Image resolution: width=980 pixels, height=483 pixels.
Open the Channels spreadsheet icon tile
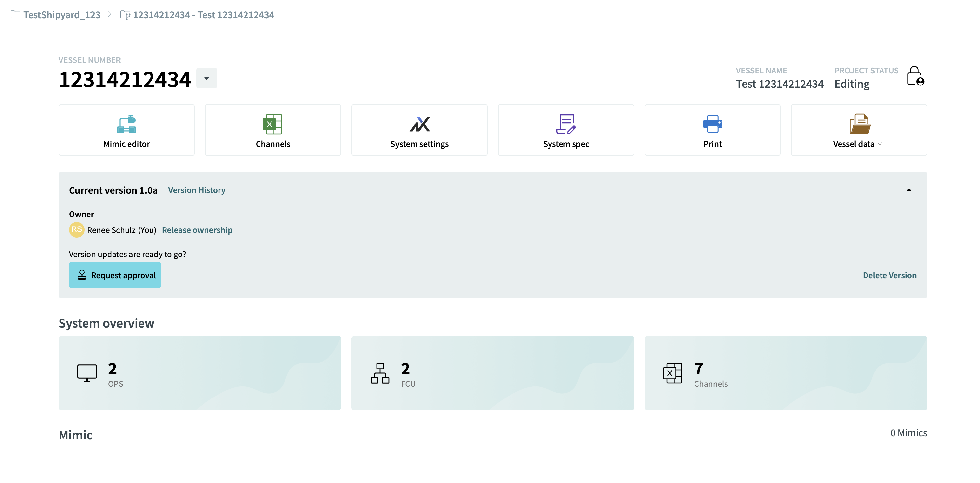click(x=272, y=124)
